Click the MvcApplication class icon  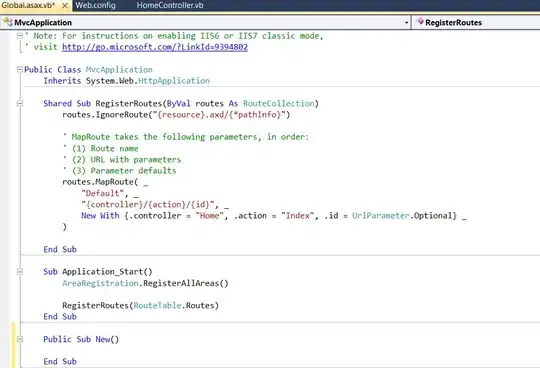8,22
